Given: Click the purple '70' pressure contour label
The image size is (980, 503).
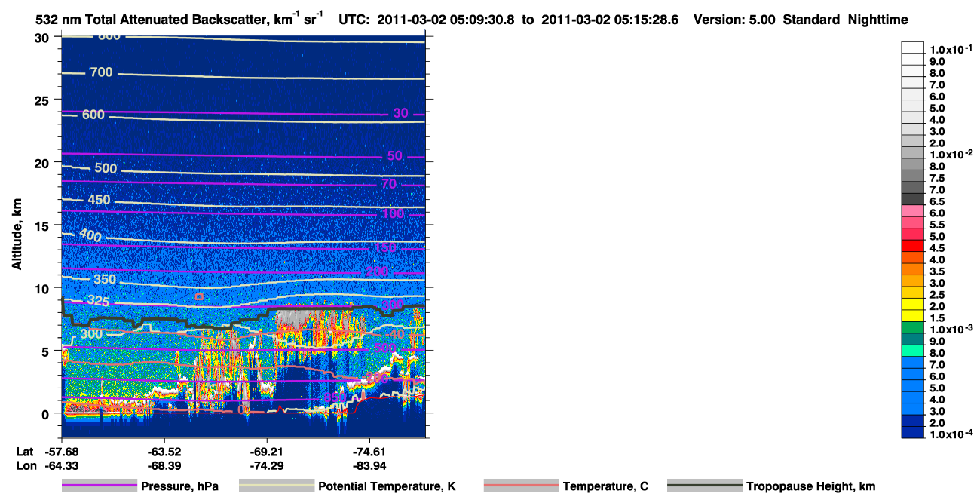Looking at the screenshot, I should pyautogui.click(x=389, y=184).
